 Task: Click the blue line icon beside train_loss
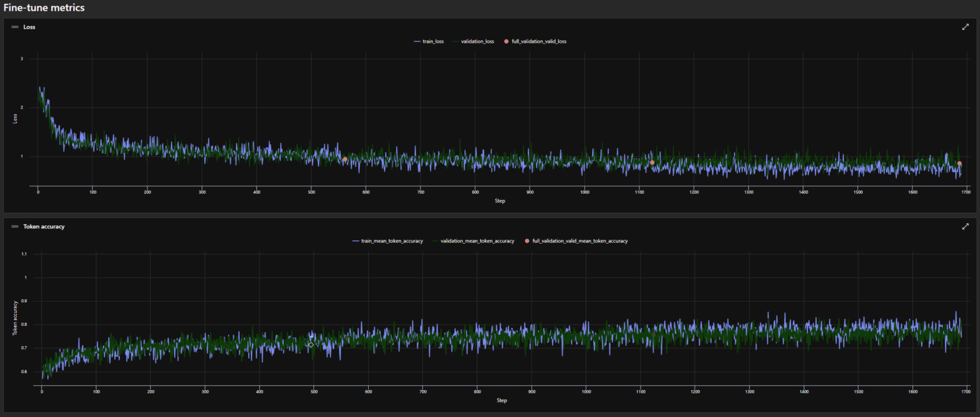pyautogui.click(x=416, y=41)
